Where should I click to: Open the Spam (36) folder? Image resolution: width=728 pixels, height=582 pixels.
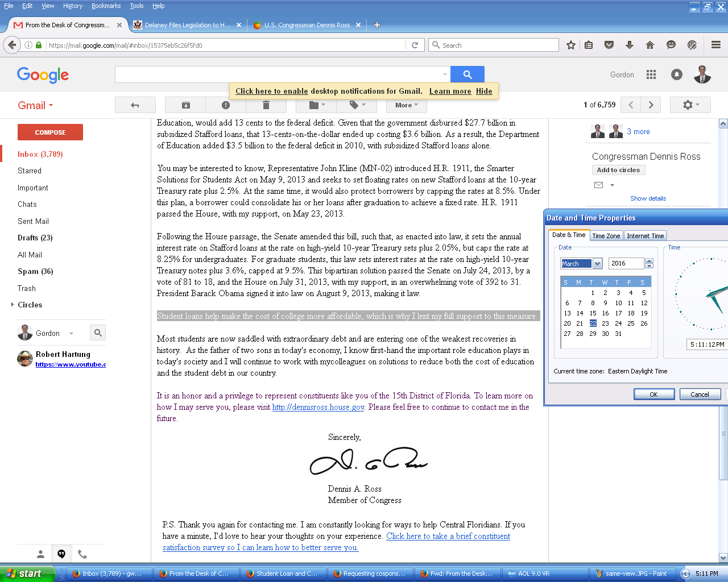[35, 271]
